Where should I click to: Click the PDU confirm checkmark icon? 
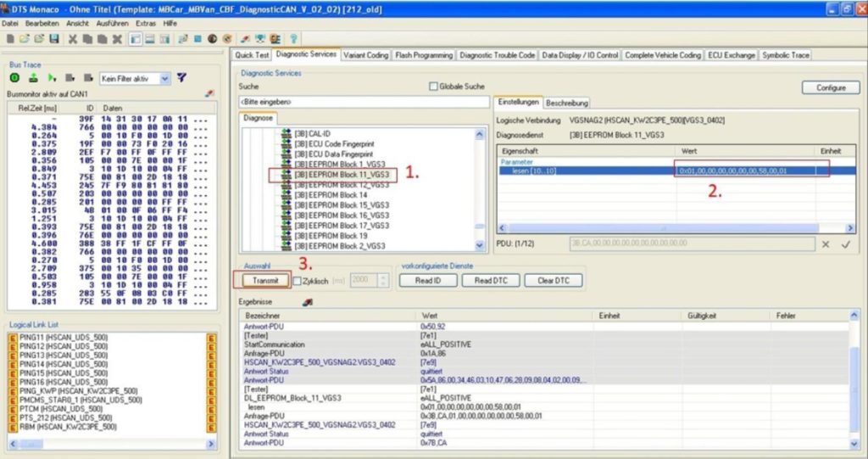(x=846, y=243)
